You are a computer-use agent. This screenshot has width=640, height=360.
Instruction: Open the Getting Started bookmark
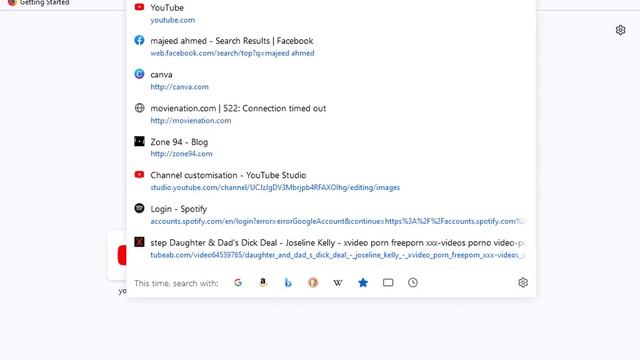pos(39,3)
